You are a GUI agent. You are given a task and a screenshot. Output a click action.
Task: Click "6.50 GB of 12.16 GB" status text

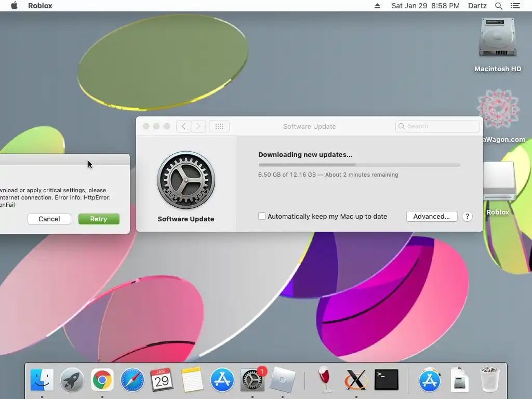click(287, 175)
